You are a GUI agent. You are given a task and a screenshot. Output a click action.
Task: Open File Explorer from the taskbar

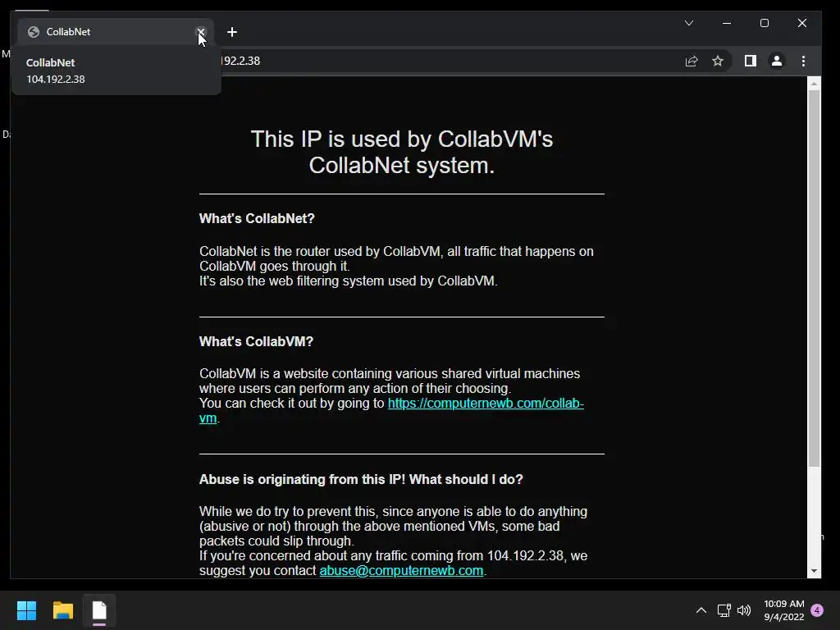(x=62, y=610)
